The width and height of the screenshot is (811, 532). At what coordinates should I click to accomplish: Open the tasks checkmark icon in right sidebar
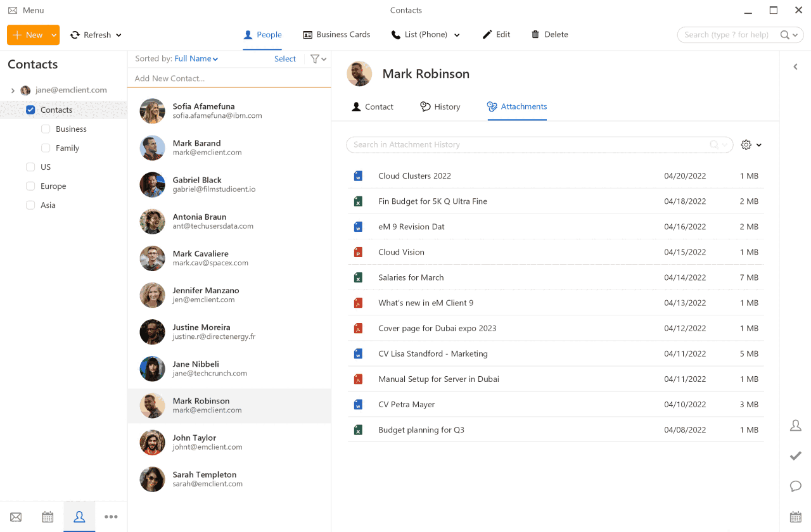click(796, 456)
